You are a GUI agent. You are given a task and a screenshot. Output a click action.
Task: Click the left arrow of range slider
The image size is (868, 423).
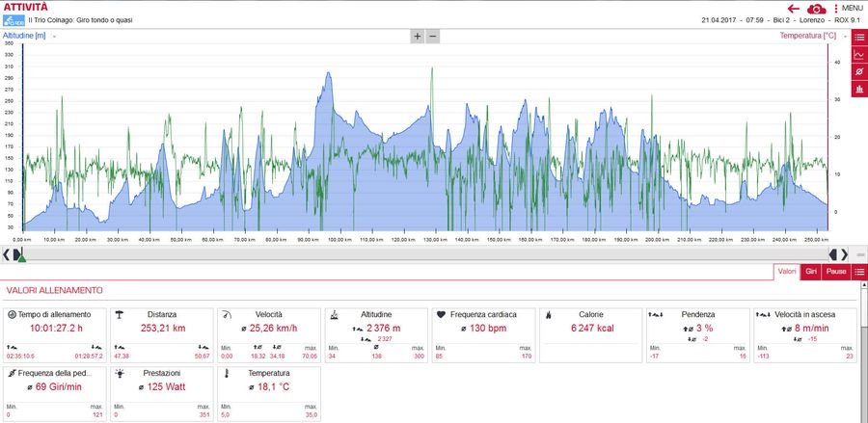point(6,254)
